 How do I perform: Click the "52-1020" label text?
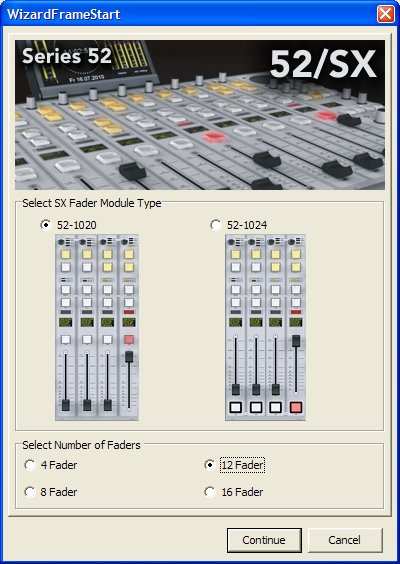pyautogui.click(x=77, y=225)
